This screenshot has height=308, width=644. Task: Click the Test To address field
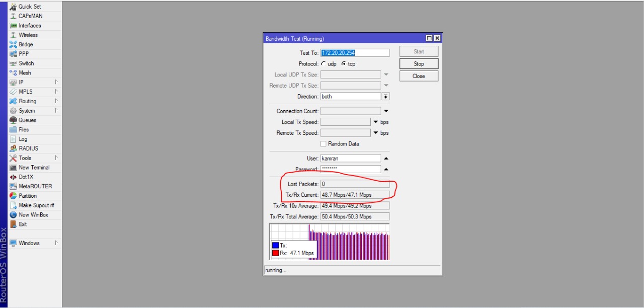pos(355,53)
